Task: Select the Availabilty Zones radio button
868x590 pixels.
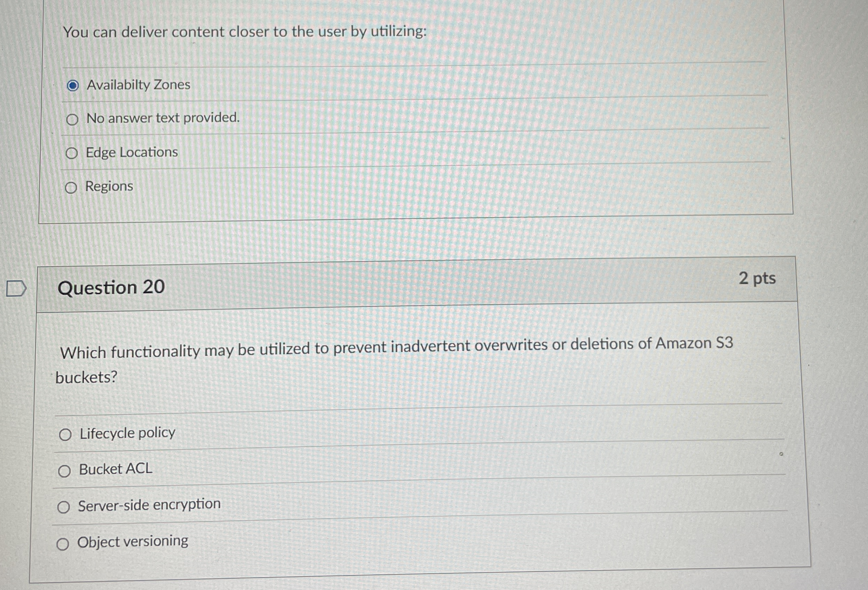Action: 73,85
